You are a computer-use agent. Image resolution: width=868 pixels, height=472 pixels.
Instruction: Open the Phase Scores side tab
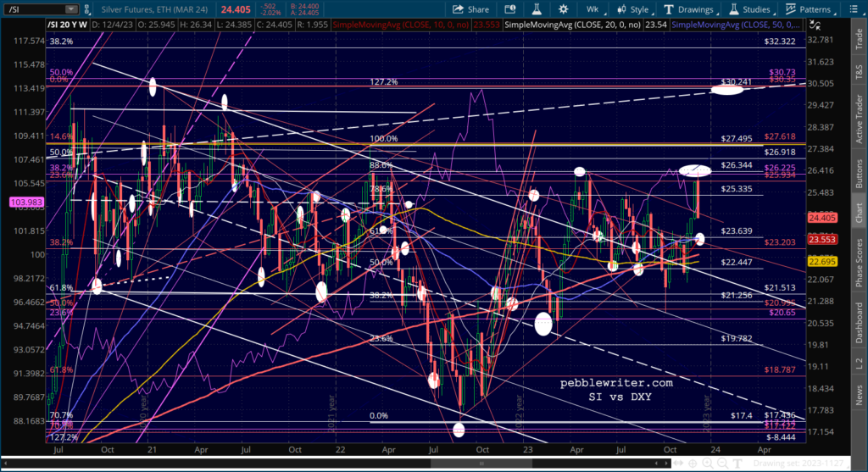tap(859, 263)
